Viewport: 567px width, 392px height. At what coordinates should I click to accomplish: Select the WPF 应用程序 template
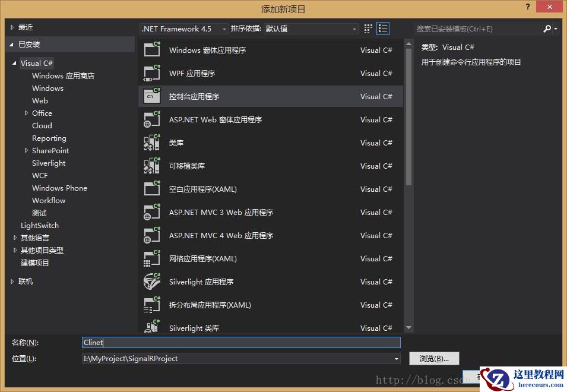237,73
